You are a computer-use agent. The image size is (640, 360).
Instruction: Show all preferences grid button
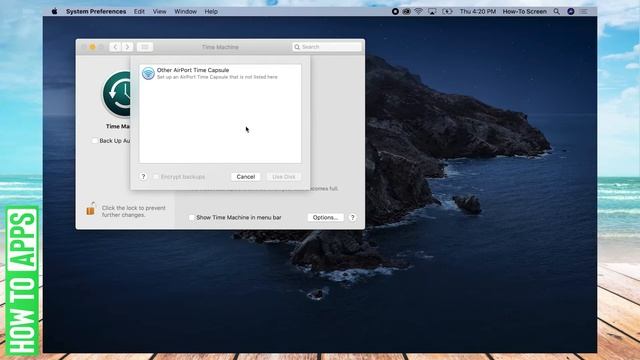(145, 47)
